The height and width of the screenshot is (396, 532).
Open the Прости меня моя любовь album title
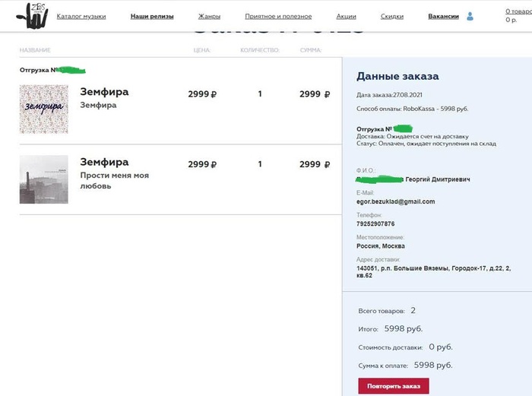tap(114, 180)
